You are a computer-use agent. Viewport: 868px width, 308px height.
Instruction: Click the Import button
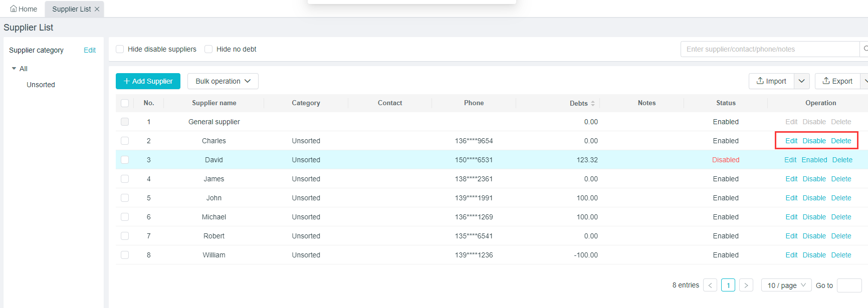[x=771, y=81]
